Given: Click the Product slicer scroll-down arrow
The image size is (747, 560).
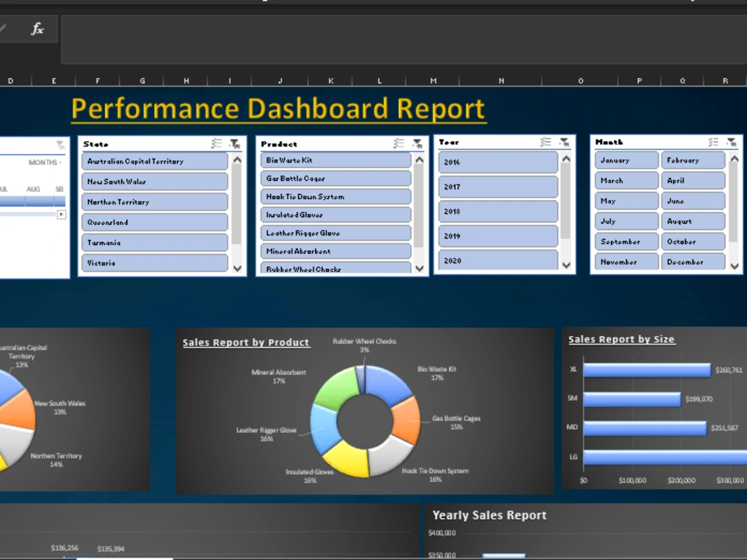Looking at the screenshot, I should (x=419, y=269).
